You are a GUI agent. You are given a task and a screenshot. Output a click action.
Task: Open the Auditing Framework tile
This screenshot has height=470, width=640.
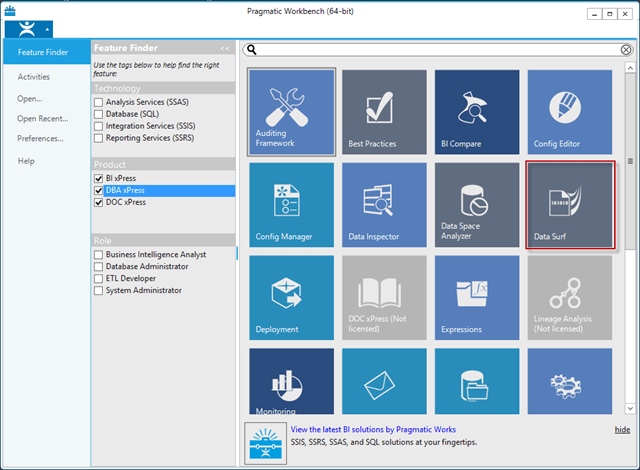tap(291, 112)
